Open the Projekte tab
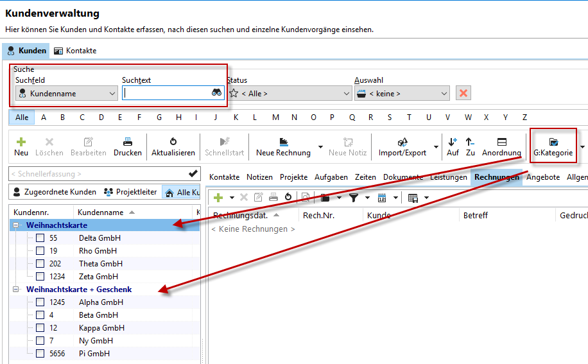The image size is (588, 364). [x=293, y=177]
